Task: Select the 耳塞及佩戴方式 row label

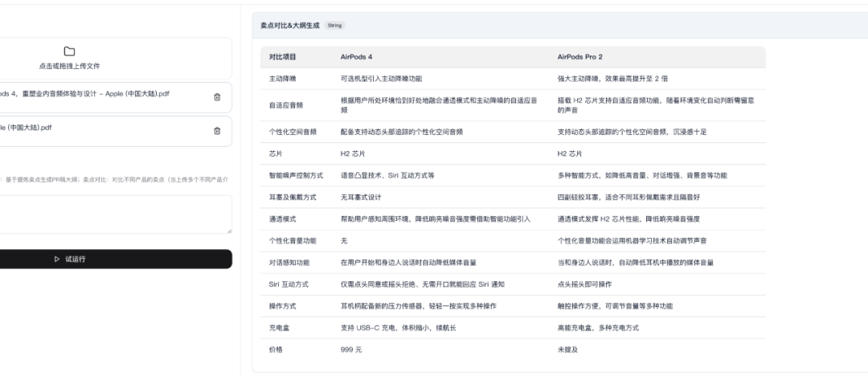Action: pos(293,197)
